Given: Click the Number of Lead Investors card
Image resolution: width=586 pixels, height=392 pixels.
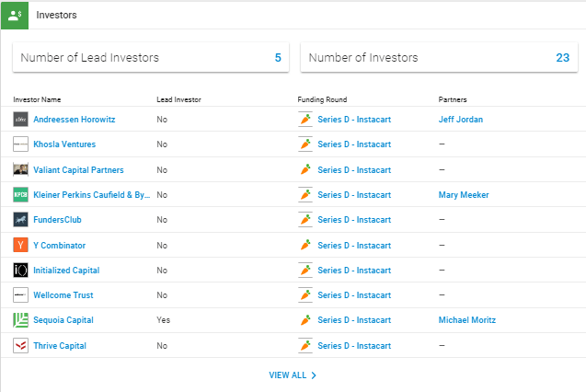Looking at the screenshot, I should tap(151, 57).
